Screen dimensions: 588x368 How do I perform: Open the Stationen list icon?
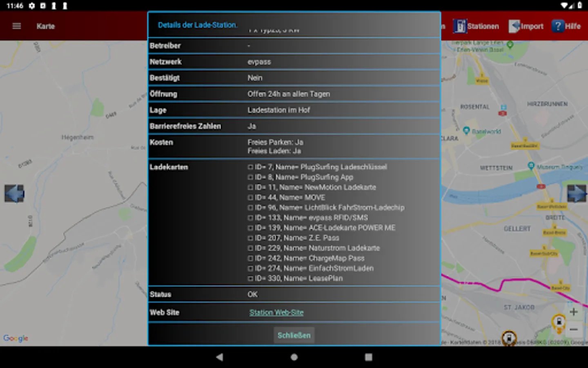click(460, 26)
